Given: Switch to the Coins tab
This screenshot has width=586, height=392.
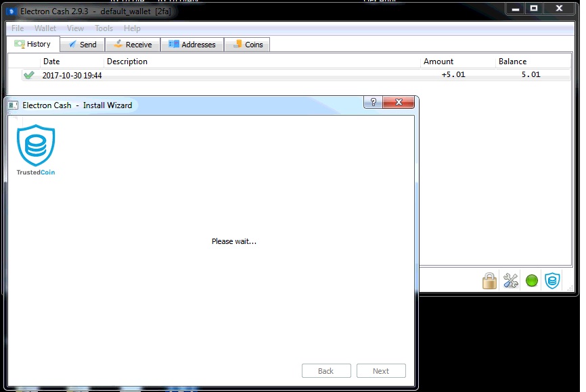Looking at the screenshot, I should pyautogui.click(x=247, y=45).
